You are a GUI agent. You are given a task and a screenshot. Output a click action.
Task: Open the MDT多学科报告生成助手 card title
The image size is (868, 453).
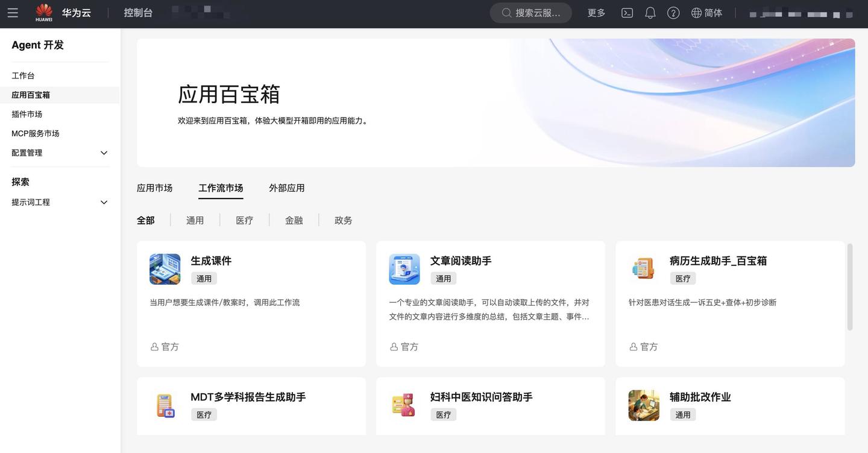pos(248,397)
